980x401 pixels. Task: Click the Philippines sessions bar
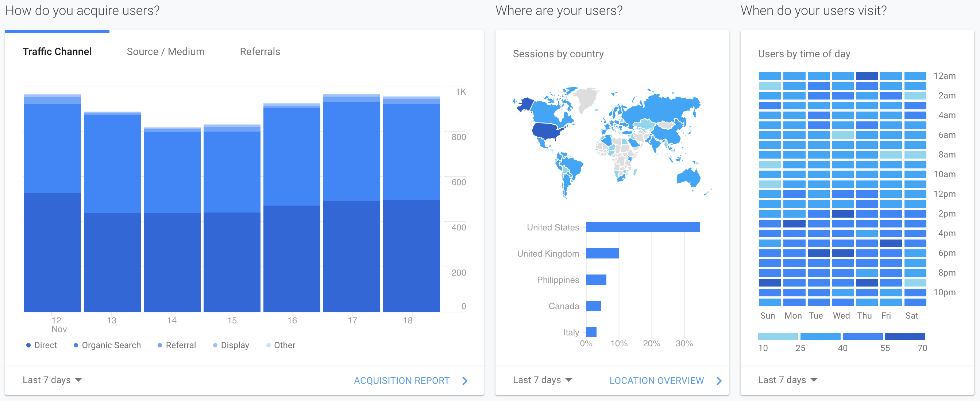pos(596,280)
